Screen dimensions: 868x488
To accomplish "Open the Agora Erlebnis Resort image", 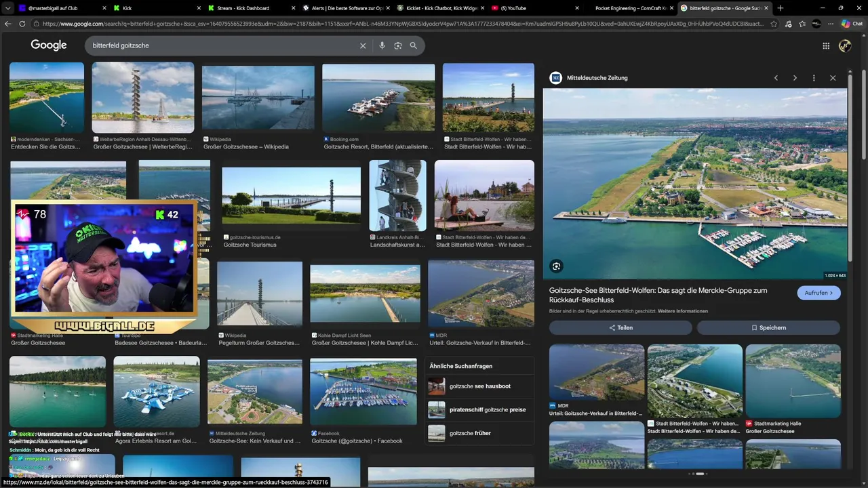I will tap(157, 392).
